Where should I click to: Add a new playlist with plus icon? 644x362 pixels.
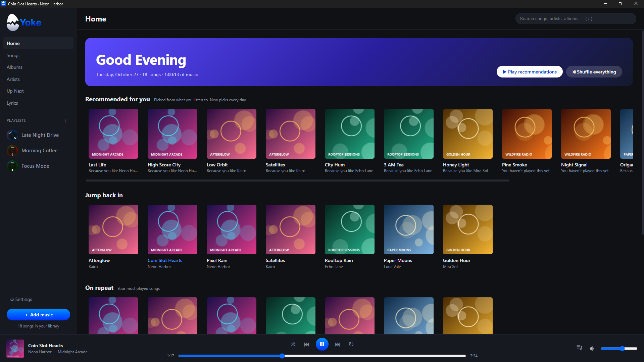point(65,121)
